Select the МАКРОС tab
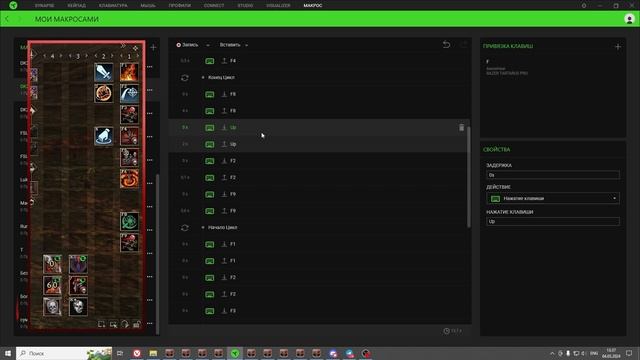 click(313, 6)
